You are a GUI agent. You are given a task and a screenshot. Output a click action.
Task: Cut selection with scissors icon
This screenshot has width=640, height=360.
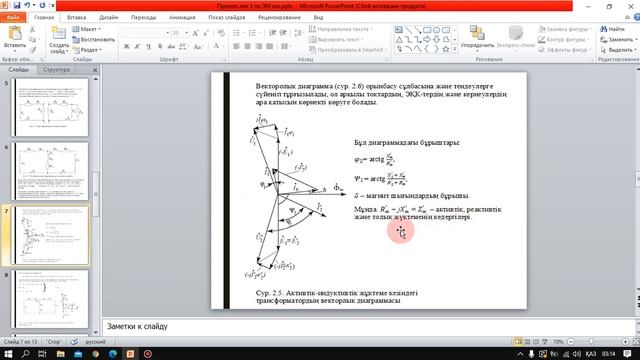32,29
